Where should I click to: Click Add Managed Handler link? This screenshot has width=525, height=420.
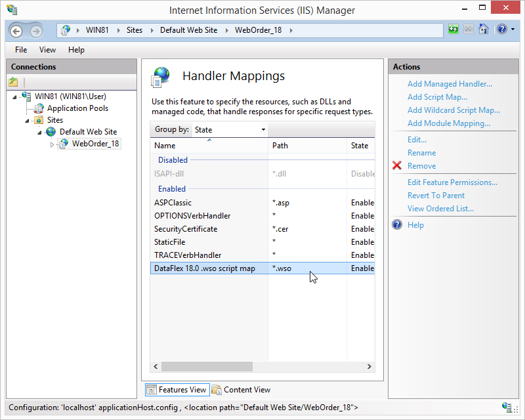450,84
